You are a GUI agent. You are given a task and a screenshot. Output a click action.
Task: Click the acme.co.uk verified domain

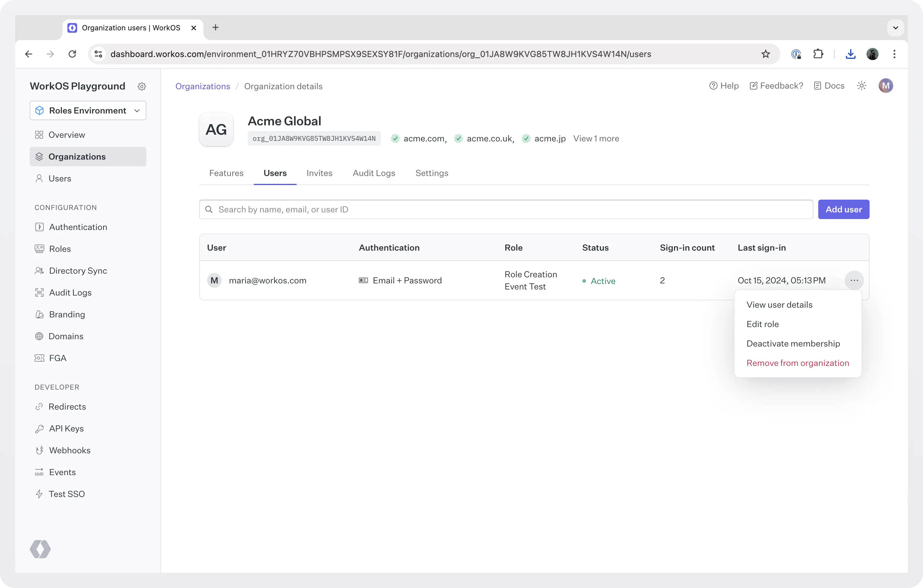(484, 139)
